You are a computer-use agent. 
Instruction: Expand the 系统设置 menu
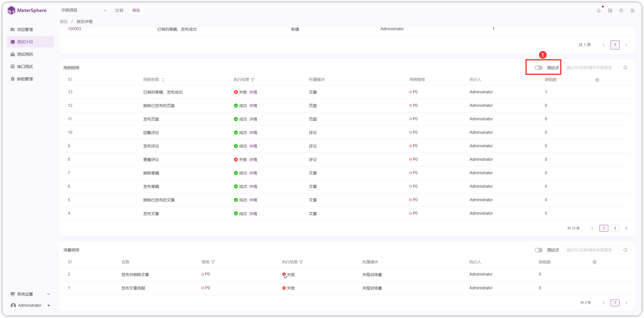(x=30, y=294)
